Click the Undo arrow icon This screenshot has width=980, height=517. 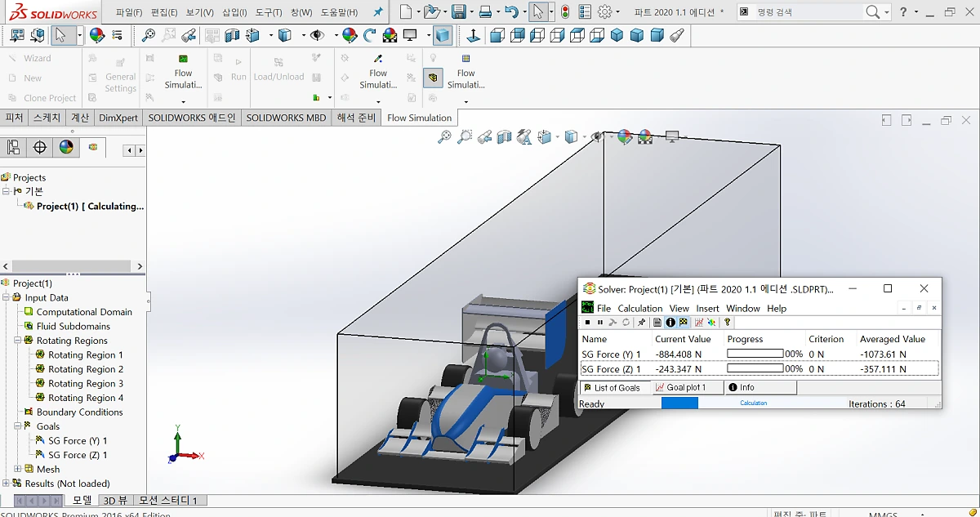(x=511, y=11)
